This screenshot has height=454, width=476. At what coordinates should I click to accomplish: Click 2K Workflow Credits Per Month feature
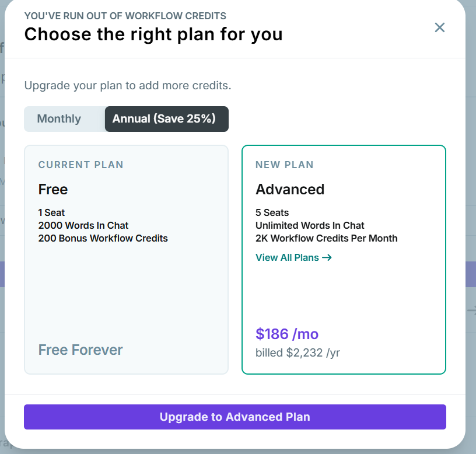326,238
